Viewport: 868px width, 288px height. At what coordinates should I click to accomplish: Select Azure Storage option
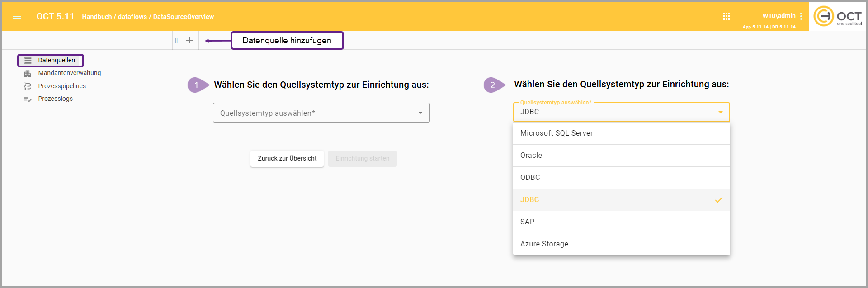coord(621,244)
